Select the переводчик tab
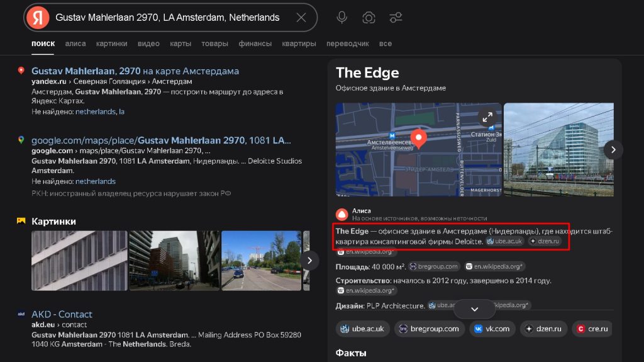 pos(347,43)
